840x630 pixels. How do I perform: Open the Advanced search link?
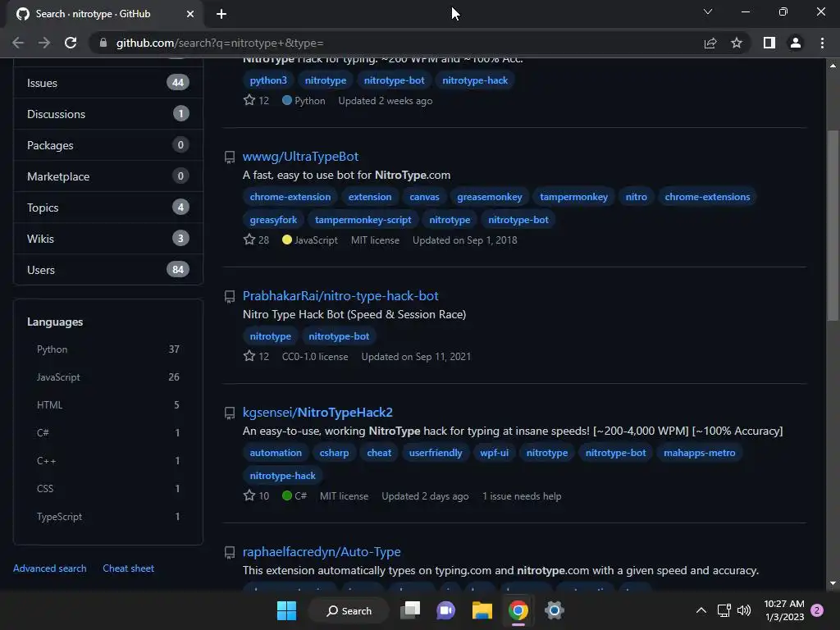pyautogui.click(x=50, y=568)
